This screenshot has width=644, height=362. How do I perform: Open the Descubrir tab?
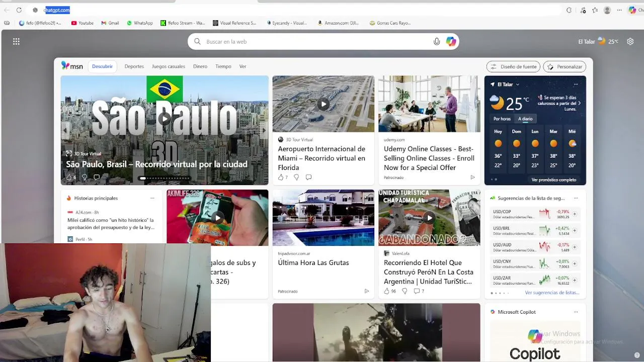pyautogui.click(x=102, y=66)
